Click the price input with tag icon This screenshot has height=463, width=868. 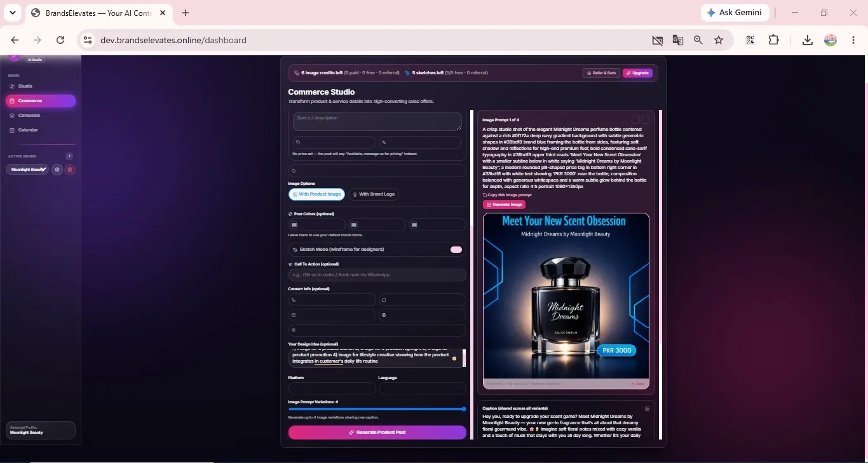[x=334, y=142]
